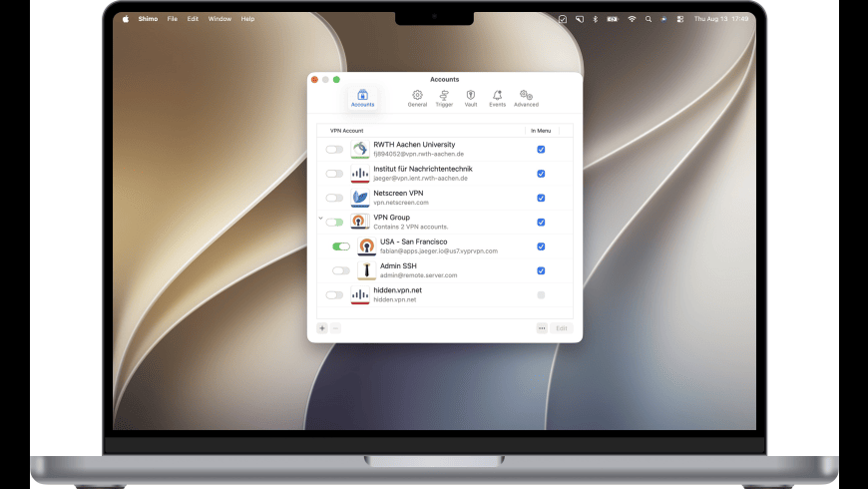Collapse the VPN Group disclosure chevron
The image size is (868, 489).
320,219
